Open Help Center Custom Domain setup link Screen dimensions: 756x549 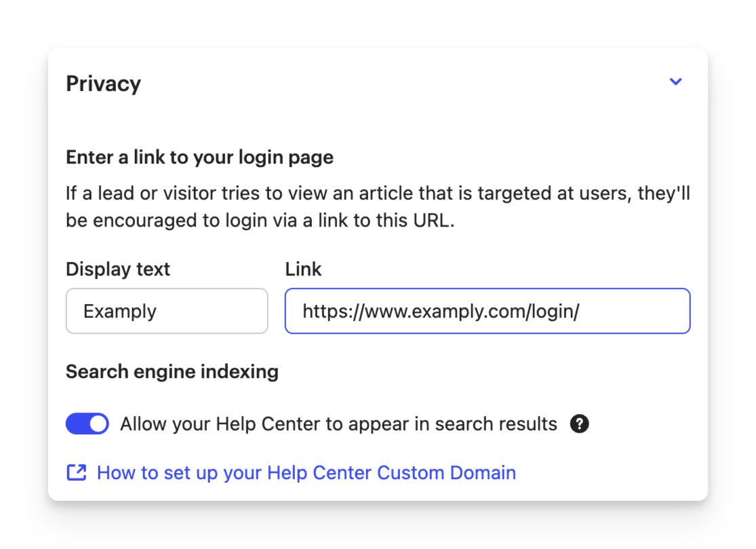click(x=306, y=472)
